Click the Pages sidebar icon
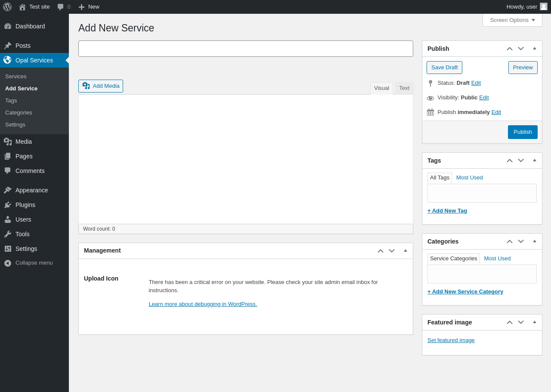The height and width of the screenshot is (392, 551). point(8,156)
